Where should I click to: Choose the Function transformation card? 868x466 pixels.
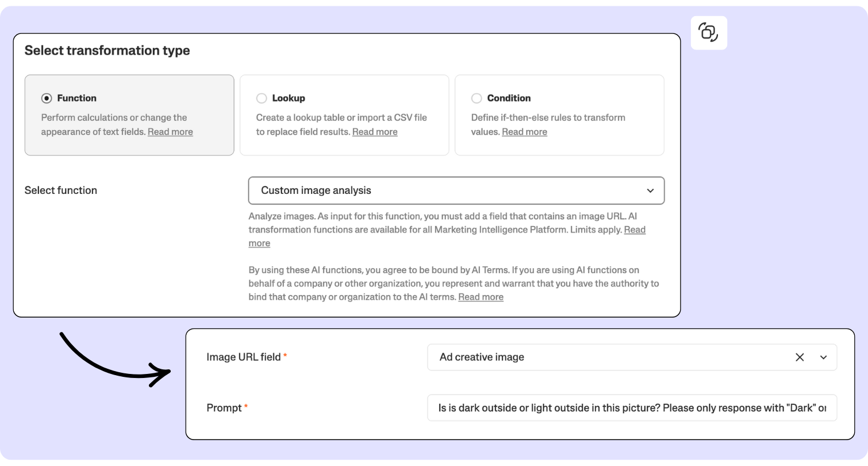[x=129, y=115]
